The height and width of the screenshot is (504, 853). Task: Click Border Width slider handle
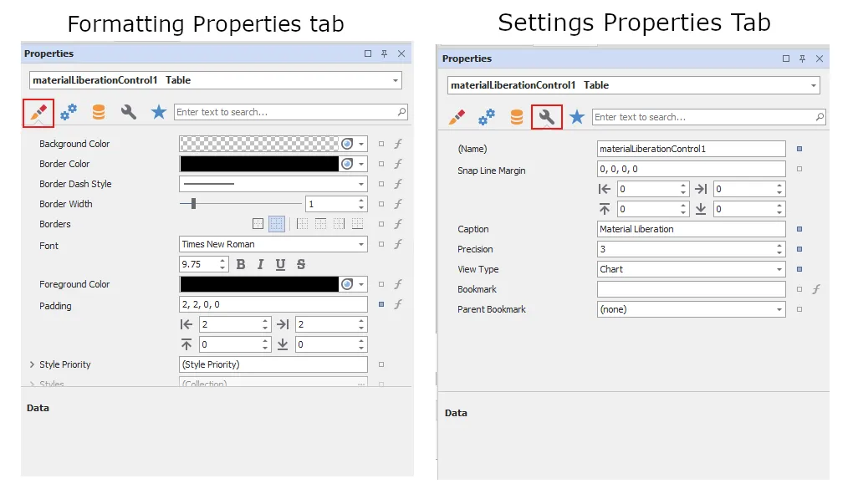tap(193, 204)
